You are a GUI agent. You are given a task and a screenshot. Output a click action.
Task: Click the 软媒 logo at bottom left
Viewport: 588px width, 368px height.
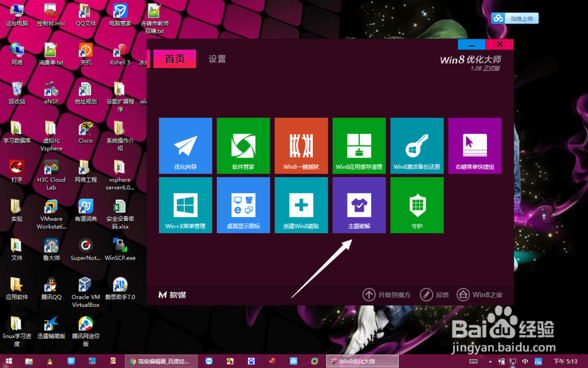[x=171, y=294]
